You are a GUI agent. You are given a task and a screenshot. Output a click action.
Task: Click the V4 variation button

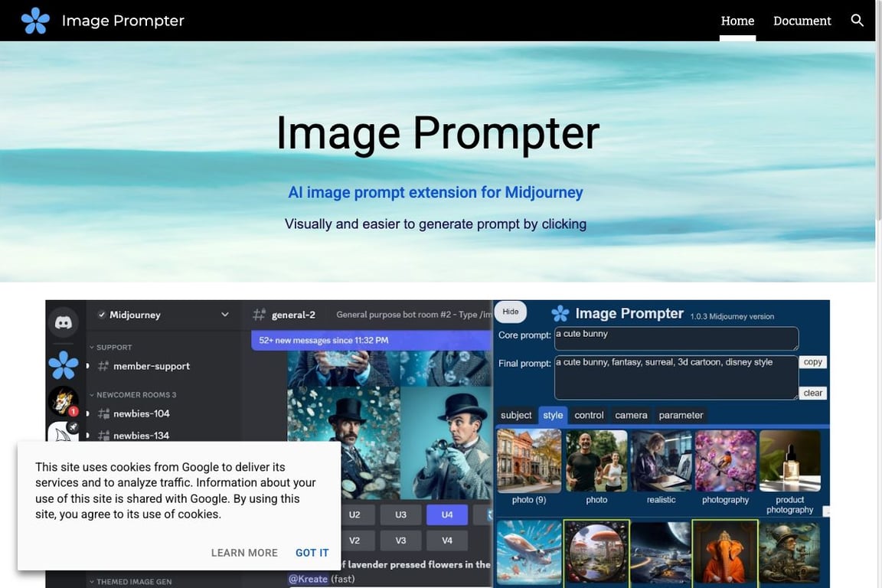447,541
